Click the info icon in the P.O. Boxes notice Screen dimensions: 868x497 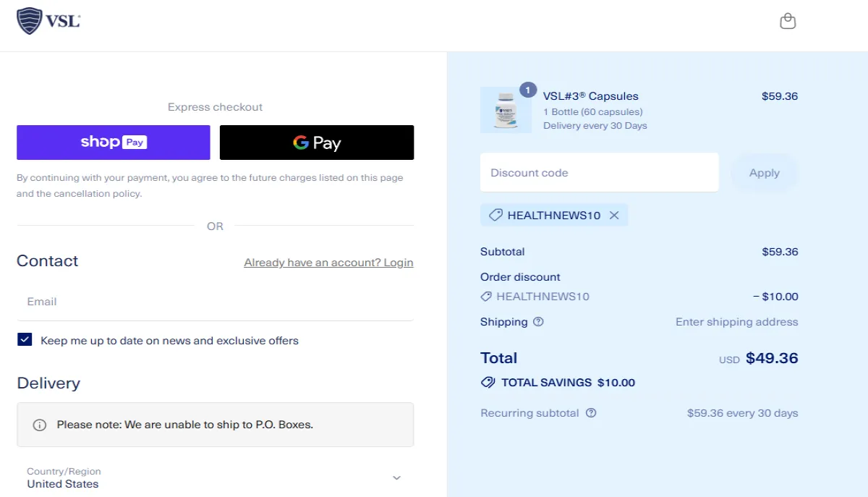pyautogui.click(x=39, y=425)
